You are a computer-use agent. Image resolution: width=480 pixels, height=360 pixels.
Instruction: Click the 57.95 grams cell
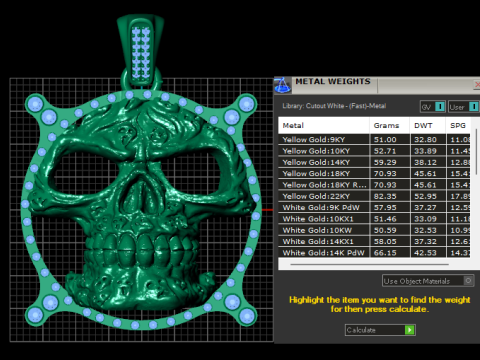click(x=389, y=207)
